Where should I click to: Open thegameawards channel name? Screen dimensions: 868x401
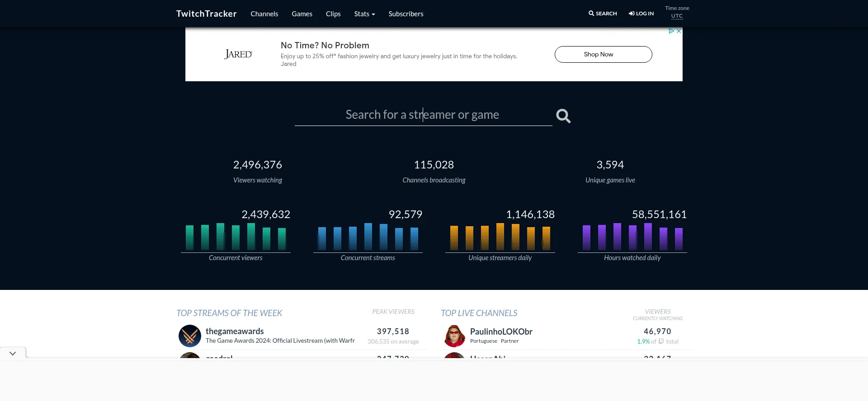235,331
